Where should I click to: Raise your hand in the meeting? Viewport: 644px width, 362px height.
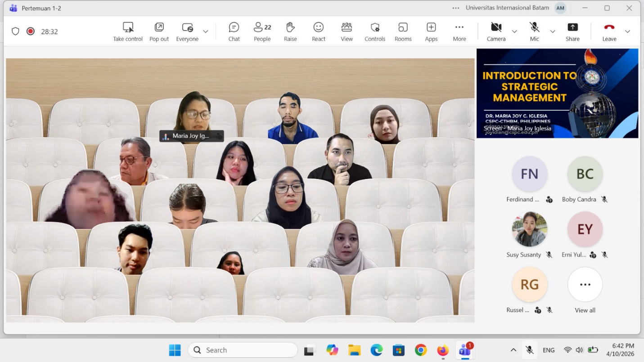click(290, 31)
